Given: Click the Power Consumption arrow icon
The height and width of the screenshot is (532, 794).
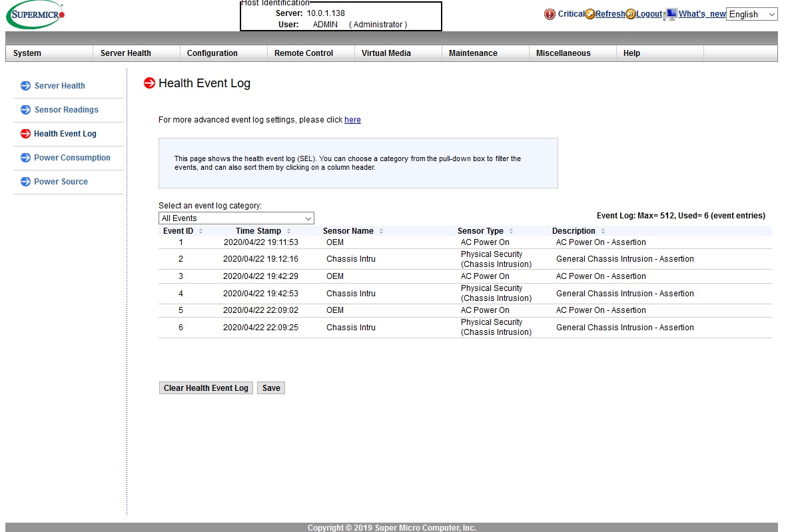Looking at the screenshot, I should 25,158.
